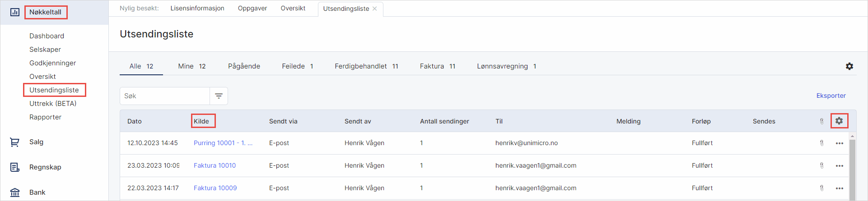Screen dimensions: 868x201
Task: Open the Faktura 10010 source link
Action: (215, 165)
